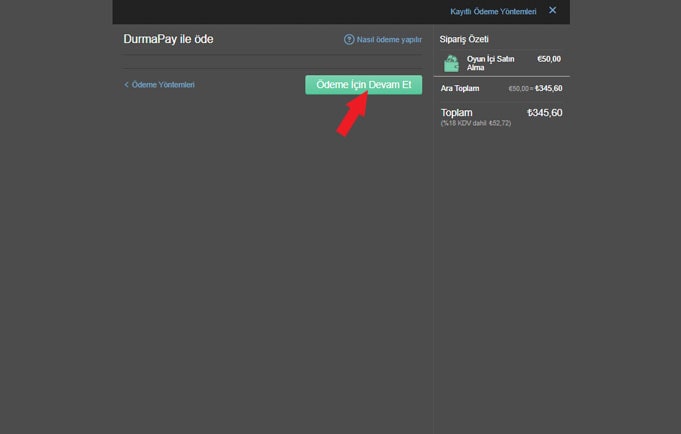
Task: Click the €50,00 item price
Action: (549, 59)
